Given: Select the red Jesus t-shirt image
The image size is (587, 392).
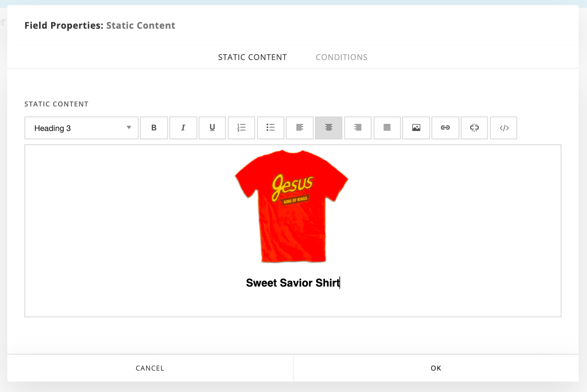Looking at the screenshot, I should click(291, 206).
